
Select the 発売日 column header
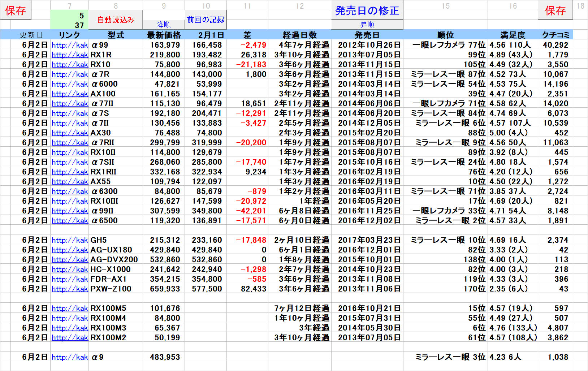pyautogui.click(x=367, y=35)
